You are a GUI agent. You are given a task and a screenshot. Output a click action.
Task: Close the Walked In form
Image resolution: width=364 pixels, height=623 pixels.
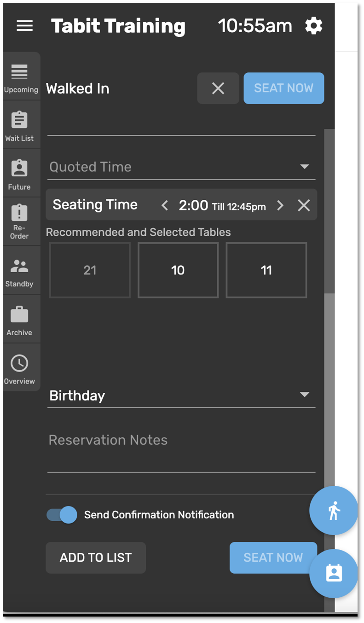tap(218, 88)
